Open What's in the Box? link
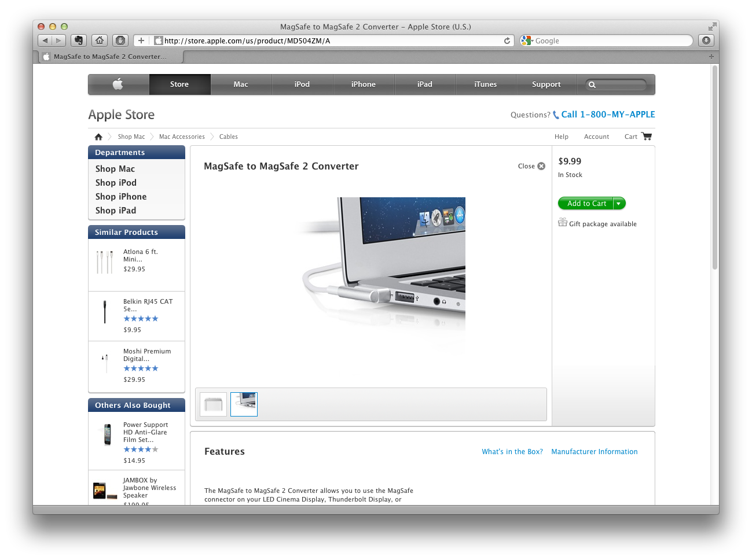 coord(512,452)
